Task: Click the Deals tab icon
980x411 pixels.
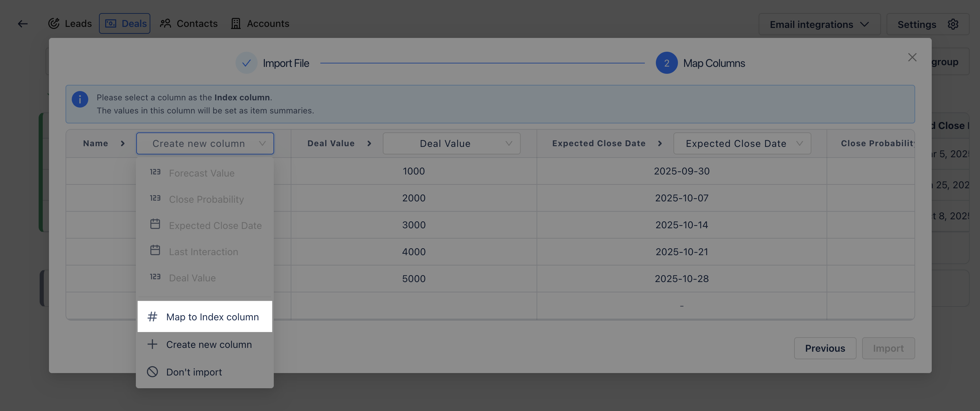Action: tap(111, 23)
